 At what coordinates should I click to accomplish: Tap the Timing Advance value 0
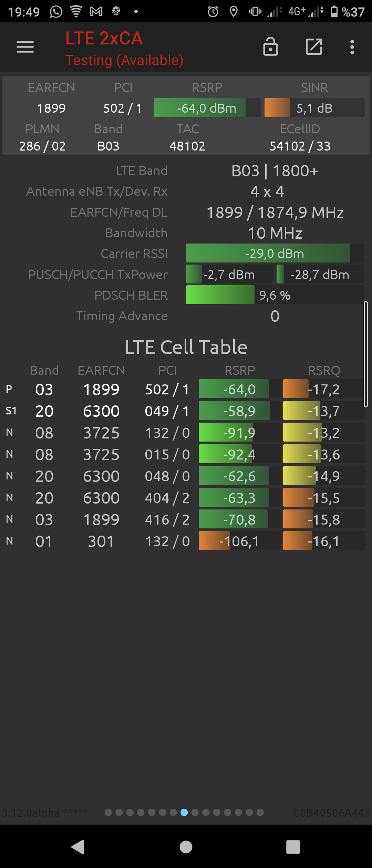pos(275,316)
